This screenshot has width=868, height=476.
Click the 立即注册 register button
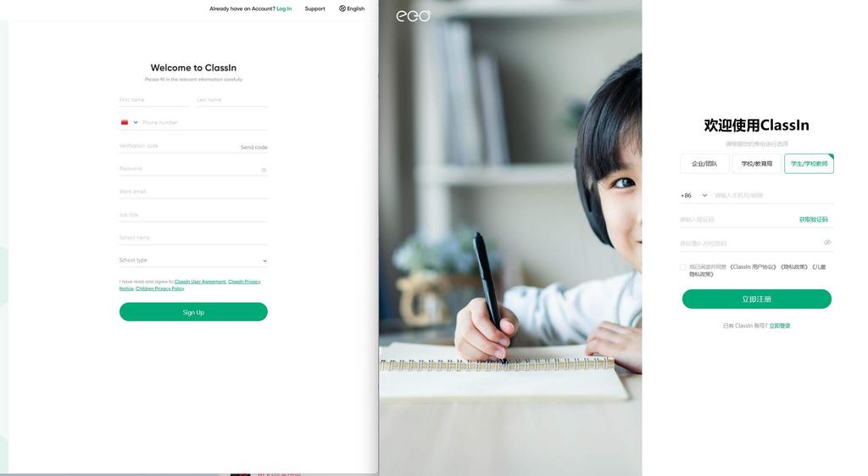click(x=756, y=299)
